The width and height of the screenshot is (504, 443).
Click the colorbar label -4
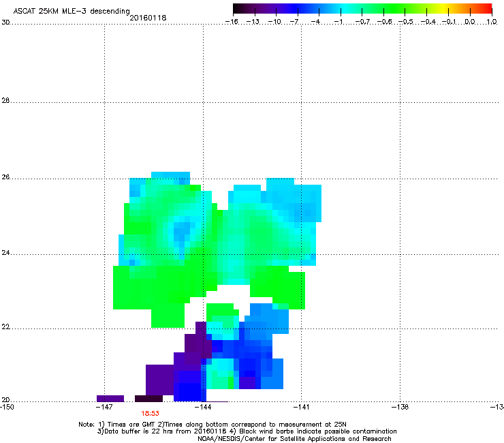tap(315, 22)
